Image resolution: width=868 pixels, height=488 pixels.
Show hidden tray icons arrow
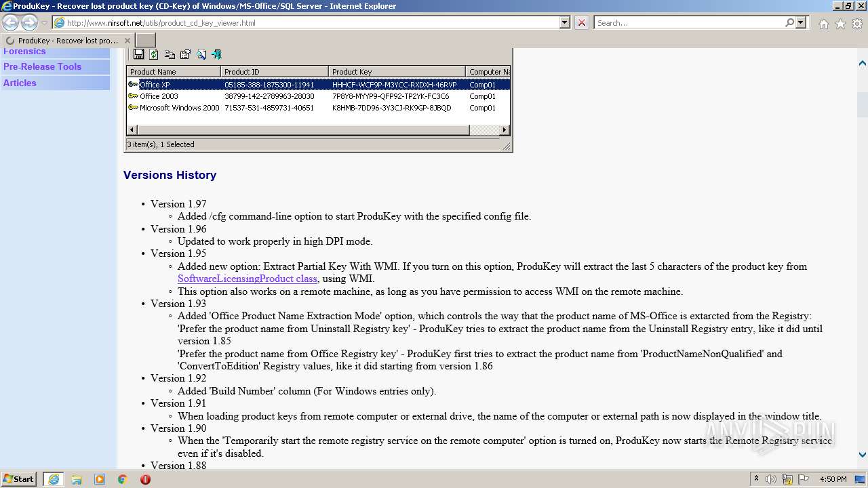756,479
